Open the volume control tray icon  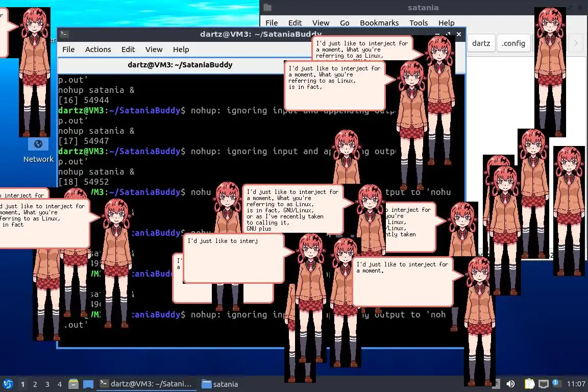(x=510, y=384)
